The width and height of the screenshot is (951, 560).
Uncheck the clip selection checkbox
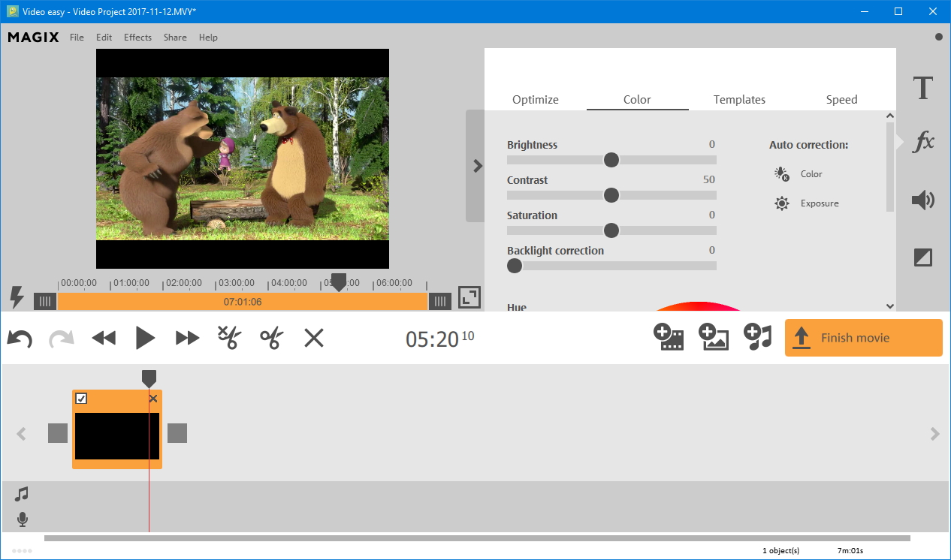pyautogui.click(x=82, y=399)
